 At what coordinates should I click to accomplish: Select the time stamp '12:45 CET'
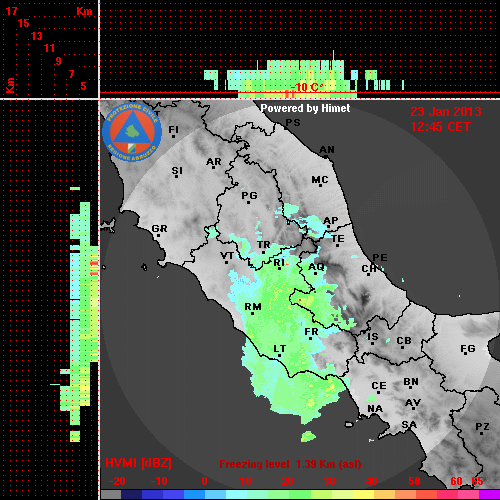click(440, 127)
